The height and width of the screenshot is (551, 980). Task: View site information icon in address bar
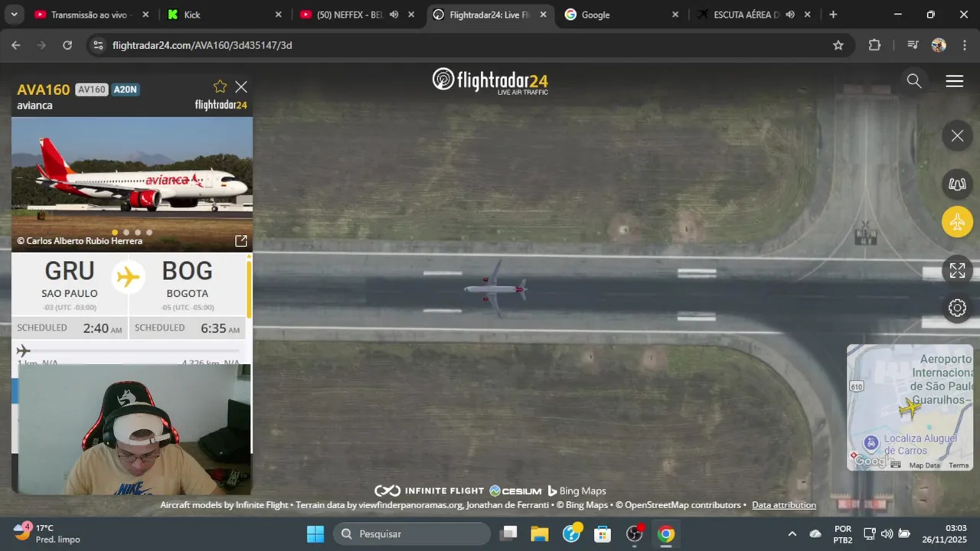coord(97,45)
